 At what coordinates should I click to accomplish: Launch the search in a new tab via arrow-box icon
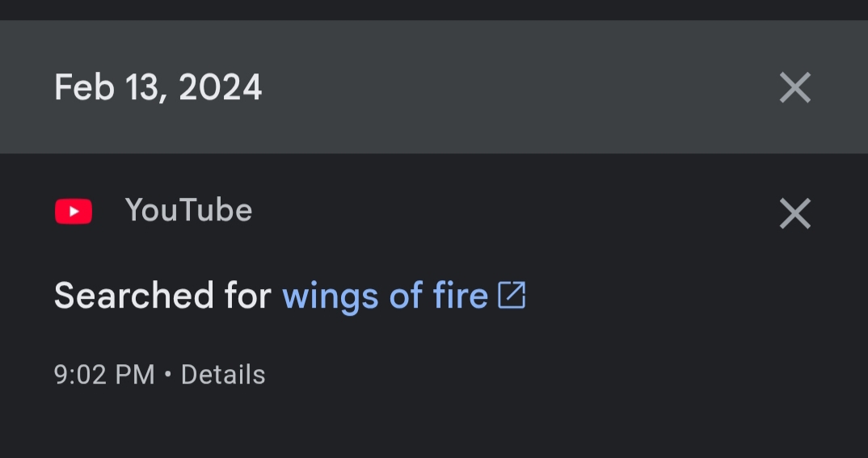pos(512,296)
